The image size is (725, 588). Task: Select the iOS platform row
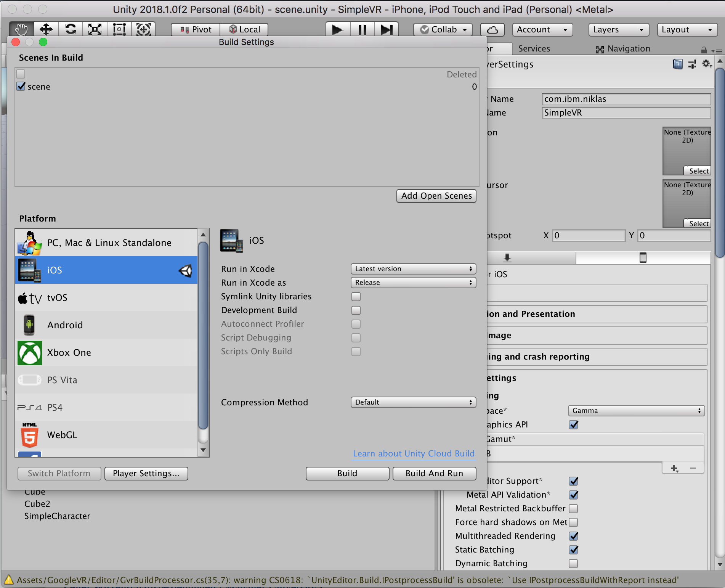(x=106, y=270)
